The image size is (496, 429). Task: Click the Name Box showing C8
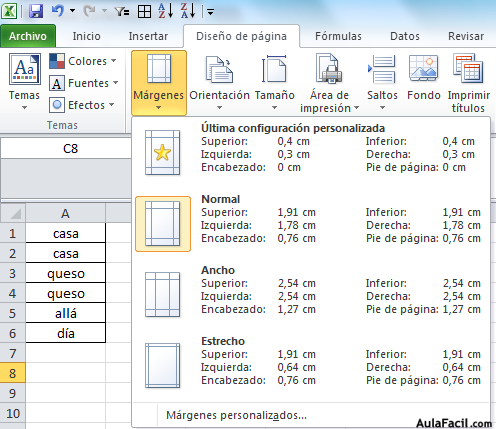coord(66,149)
